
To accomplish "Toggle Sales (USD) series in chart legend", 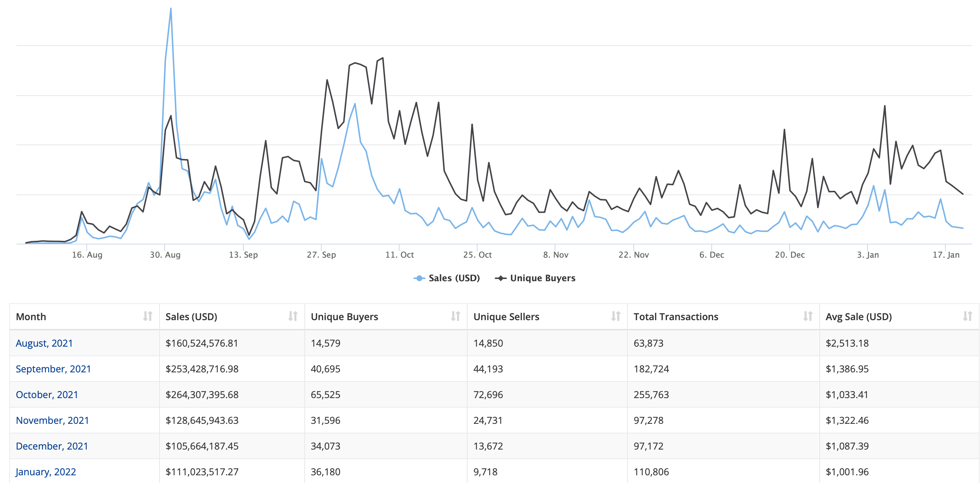I will 447,278.
